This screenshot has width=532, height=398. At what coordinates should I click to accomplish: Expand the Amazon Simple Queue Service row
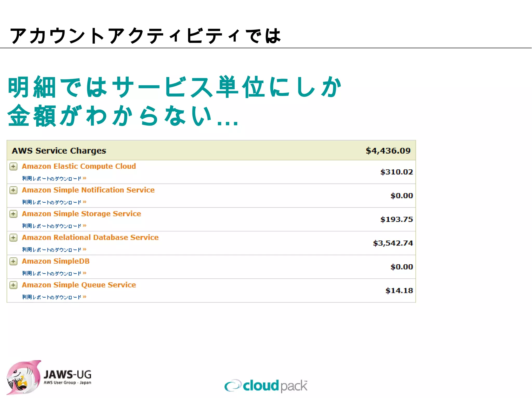14,285
